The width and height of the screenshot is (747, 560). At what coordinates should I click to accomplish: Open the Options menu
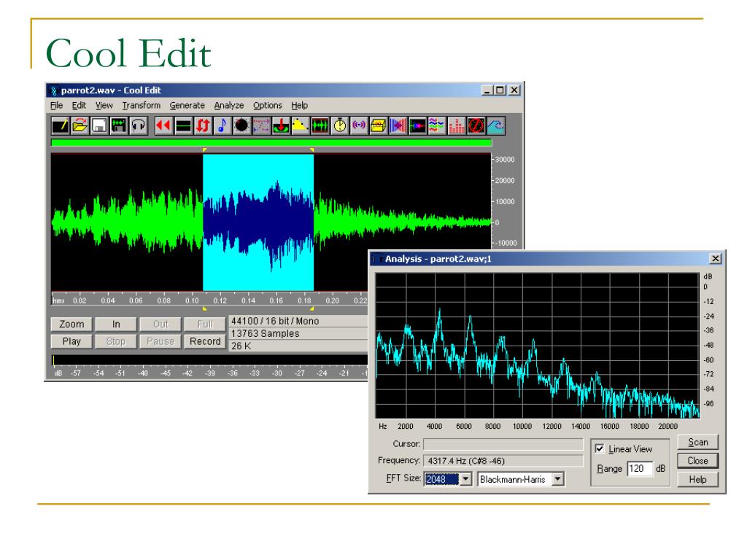tap(267, 105)
